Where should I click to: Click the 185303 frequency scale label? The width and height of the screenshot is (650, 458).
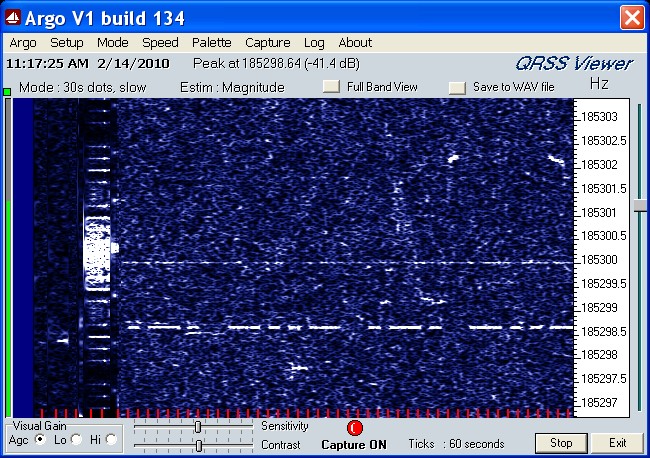click(x=599, y=117)
